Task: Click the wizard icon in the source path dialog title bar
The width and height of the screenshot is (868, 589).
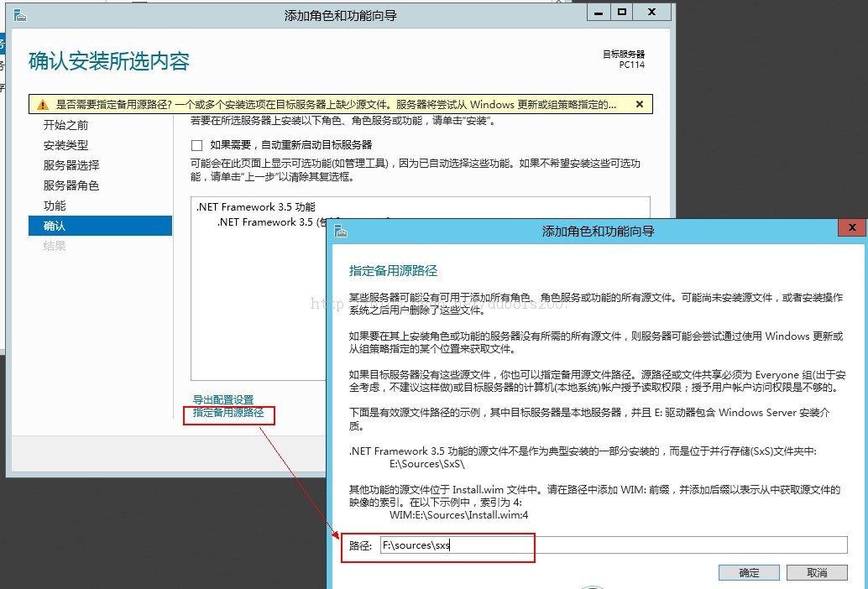Action: (x=341, y=231)
